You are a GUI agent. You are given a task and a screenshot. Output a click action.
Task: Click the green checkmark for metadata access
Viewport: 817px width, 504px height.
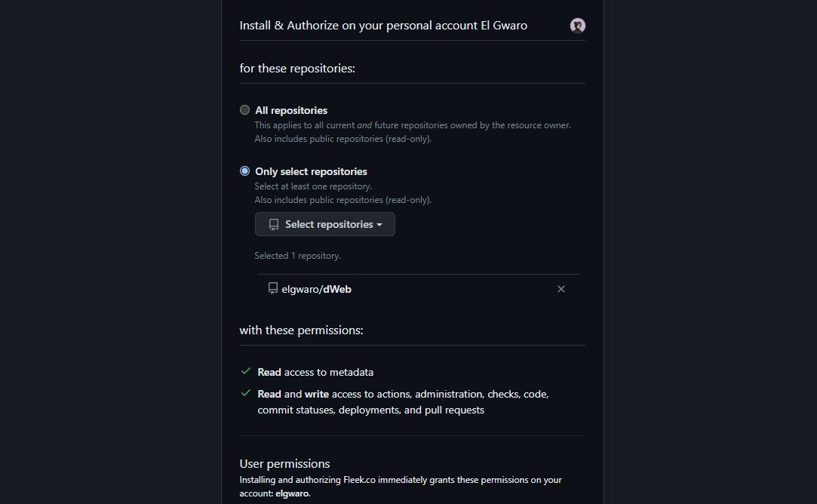pos(245,370)
